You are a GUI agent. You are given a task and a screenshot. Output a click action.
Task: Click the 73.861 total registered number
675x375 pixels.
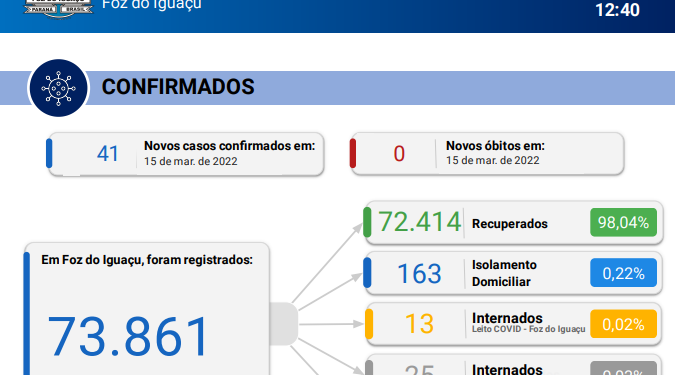coord(128,337)
